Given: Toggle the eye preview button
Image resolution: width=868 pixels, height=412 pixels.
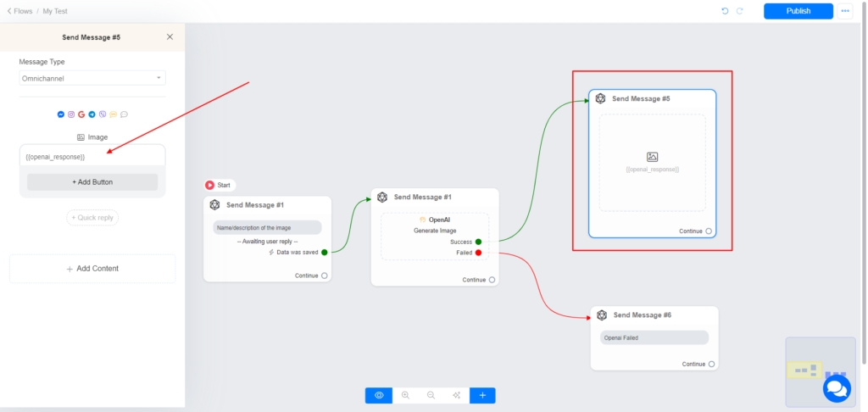Looking at the screenshot, I should (x=379, y=395).
